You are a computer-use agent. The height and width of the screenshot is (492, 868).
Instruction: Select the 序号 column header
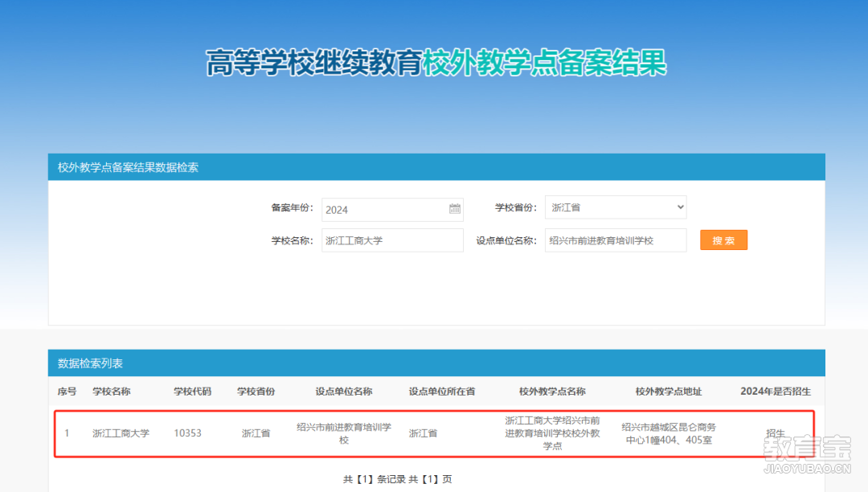click(x=67, y=392)
